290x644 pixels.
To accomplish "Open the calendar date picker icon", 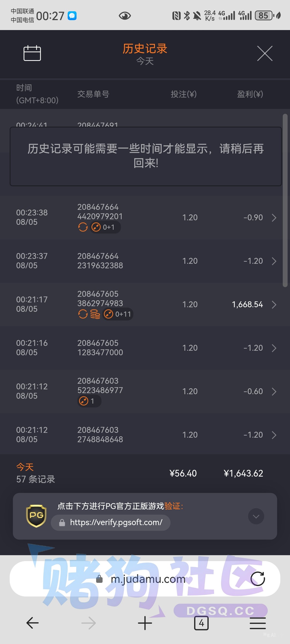I will pyautogui.click(x=32, y=53).
